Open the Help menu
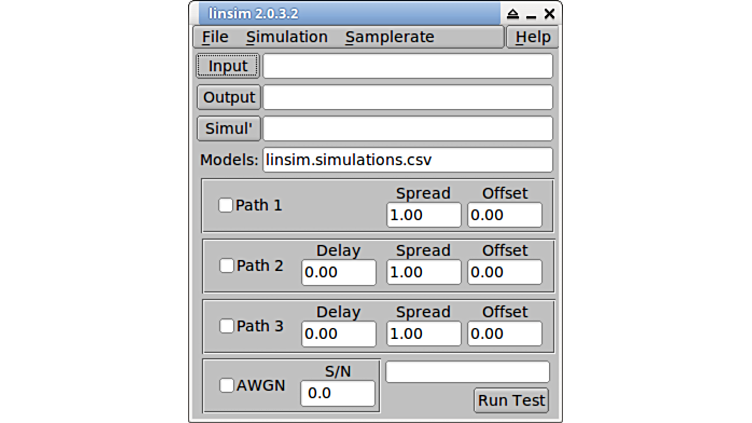This screenshot has width=752, height=423. (x=532, y=37)
